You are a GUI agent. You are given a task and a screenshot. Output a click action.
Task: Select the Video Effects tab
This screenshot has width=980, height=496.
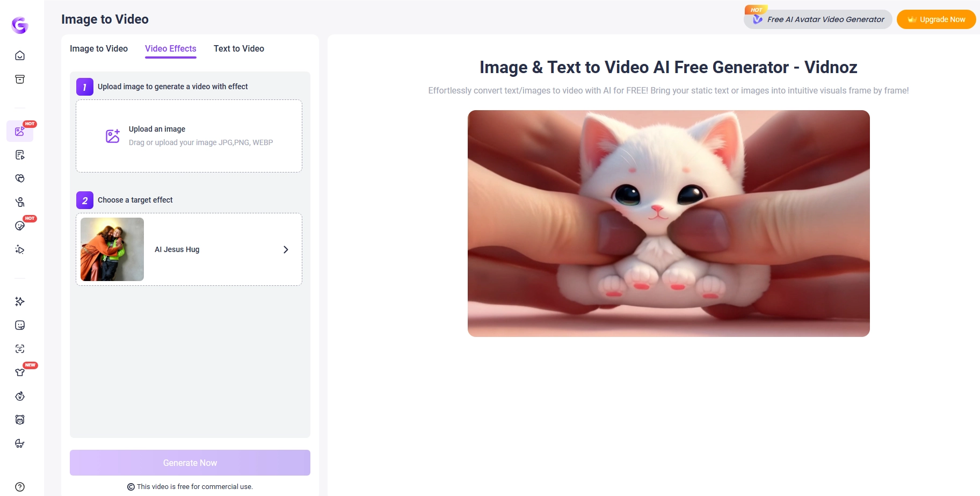[170, 48]
